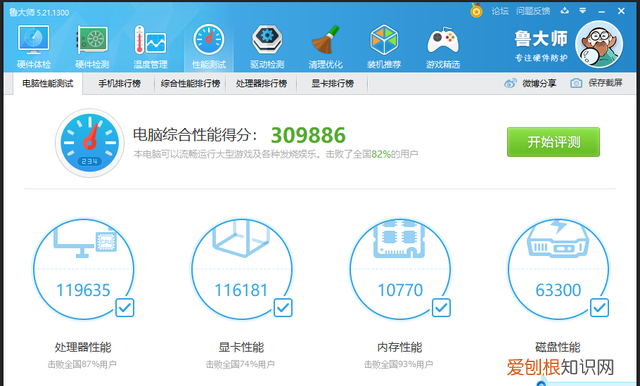
Task: Click 微博分享 share link
Action: (x=539, y=83)
